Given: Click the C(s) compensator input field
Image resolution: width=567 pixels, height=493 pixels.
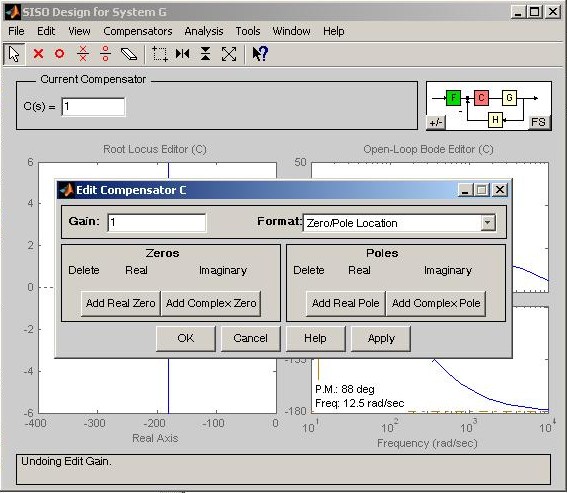Looking at the screenshot, I should point(93,107).
